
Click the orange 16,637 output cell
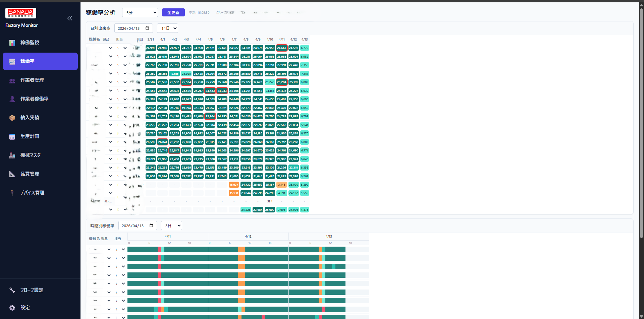[234, 185]
